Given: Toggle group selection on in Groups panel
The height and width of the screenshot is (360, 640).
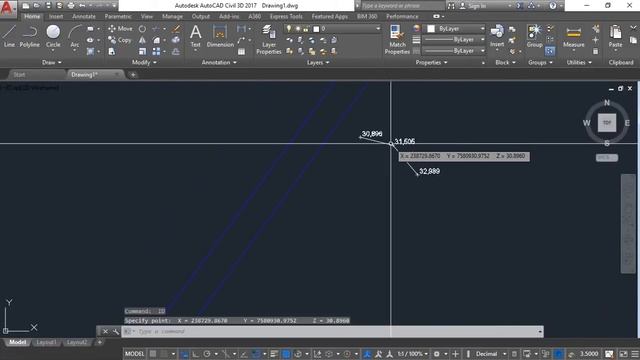Looking at the screenshot, I should tap(550, 51).
